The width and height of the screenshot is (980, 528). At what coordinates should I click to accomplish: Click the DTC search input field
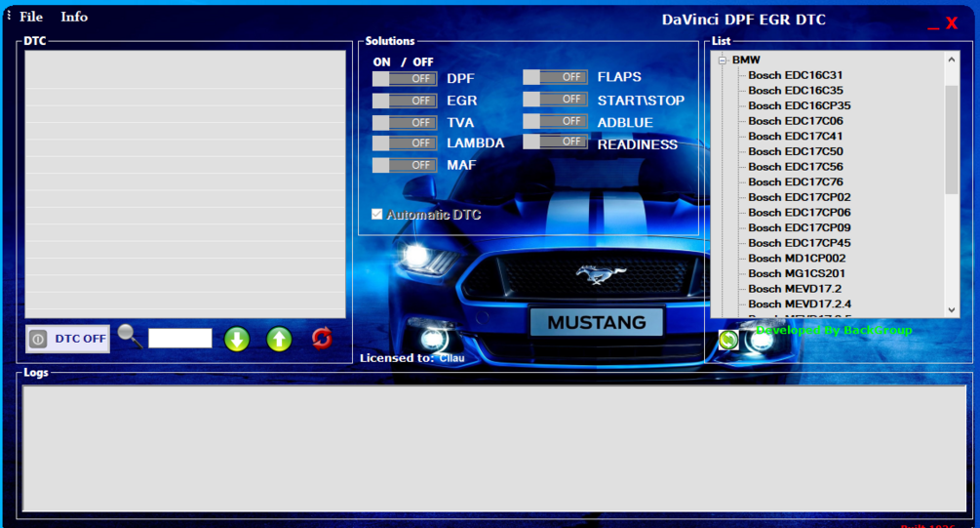click(180, 339)
